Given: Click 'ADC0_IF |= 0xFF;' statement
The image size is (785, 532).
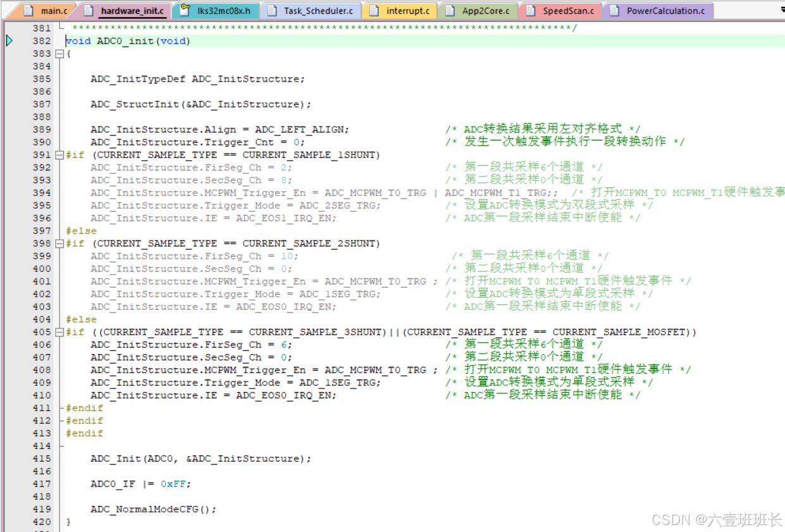Looking at the screenshot, I should click(140, 484).
